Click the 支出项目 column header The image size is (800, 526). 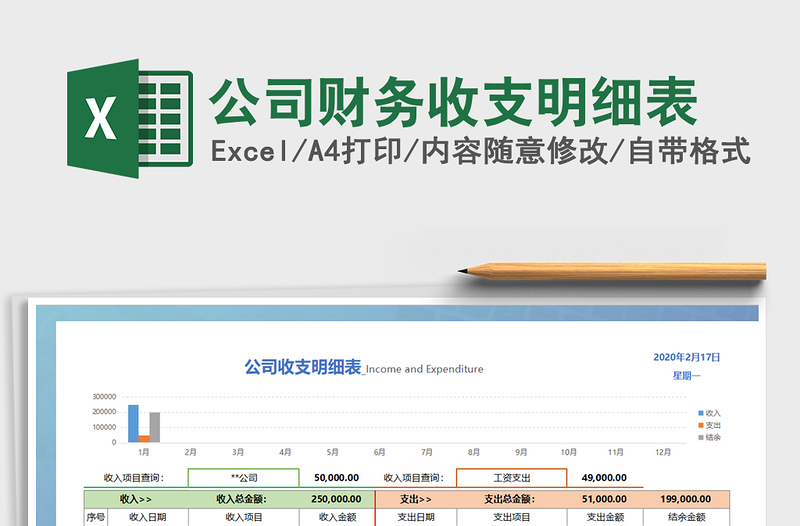coord(511,517)
